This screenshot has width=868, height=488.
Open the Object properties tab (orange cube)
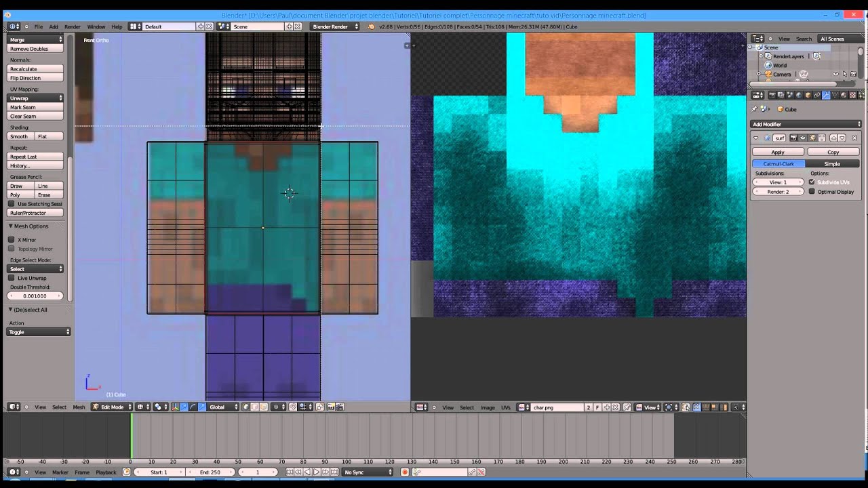[808, 95]
